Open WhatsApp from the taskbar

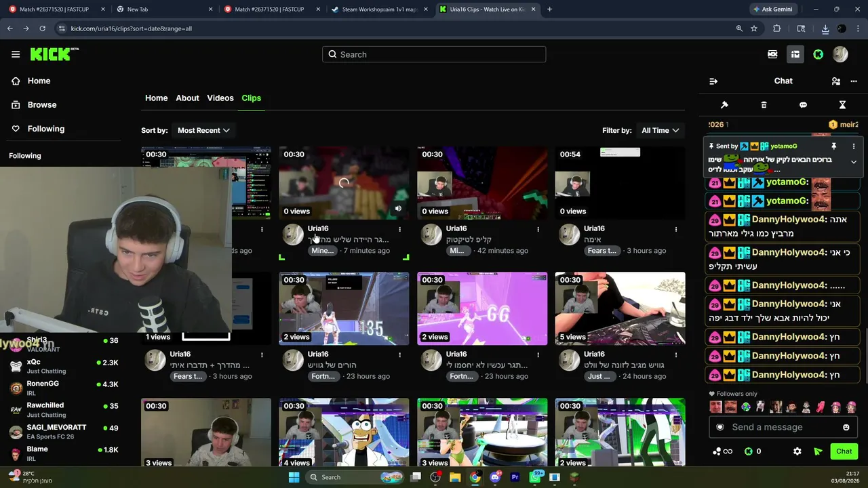[x=536, y=477]
